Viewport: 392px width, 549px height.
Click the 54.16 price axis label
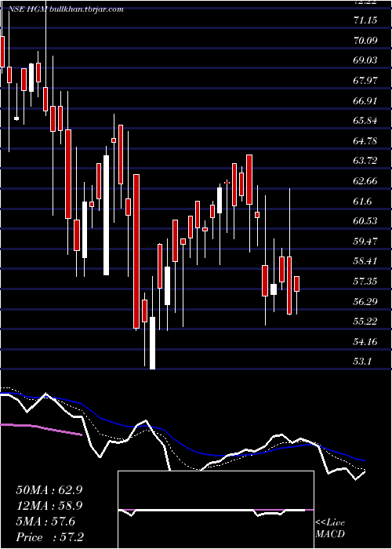[365, 342]
